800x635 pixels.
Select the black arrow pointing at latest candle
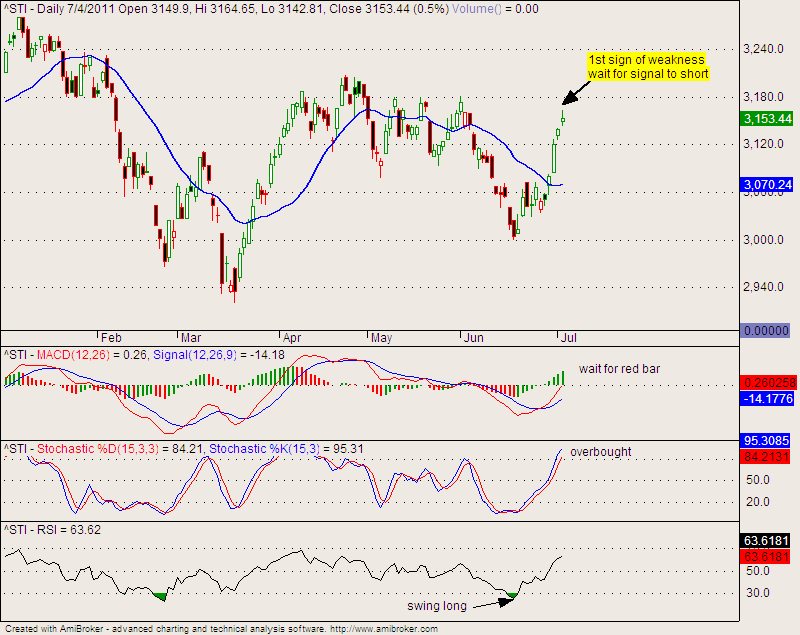576,92
